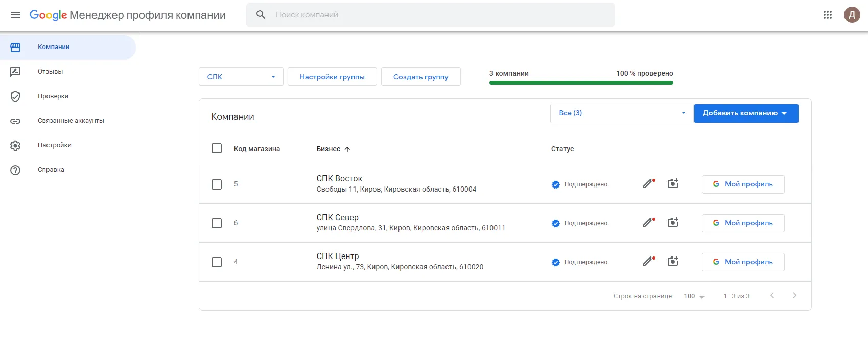
Task: Click store code 6
Action: point(236,223)
